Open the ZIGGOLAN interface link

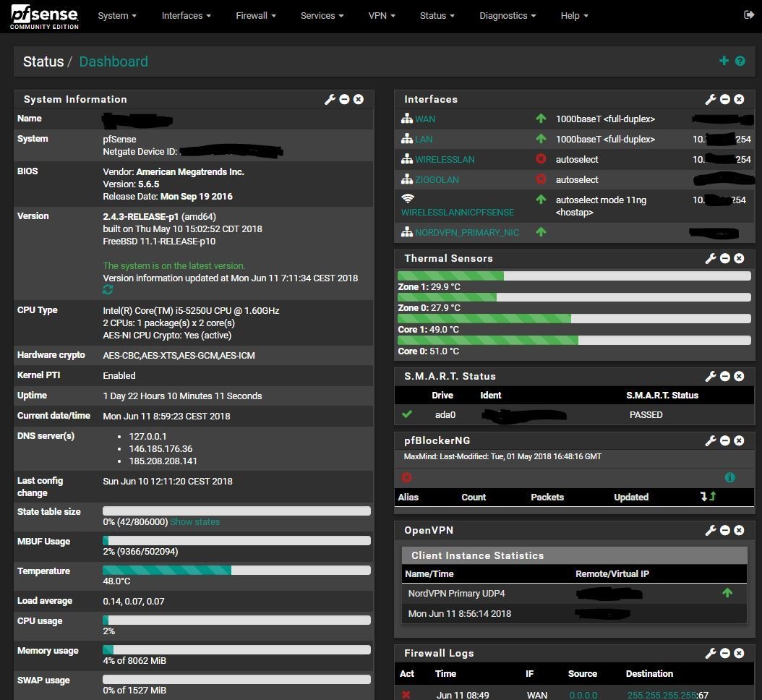[437, 180]
